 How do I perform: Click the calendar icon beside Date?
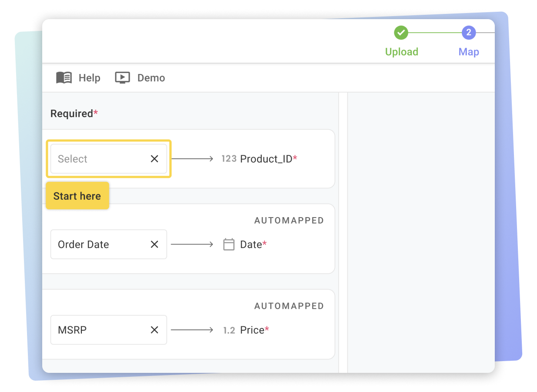229,244
